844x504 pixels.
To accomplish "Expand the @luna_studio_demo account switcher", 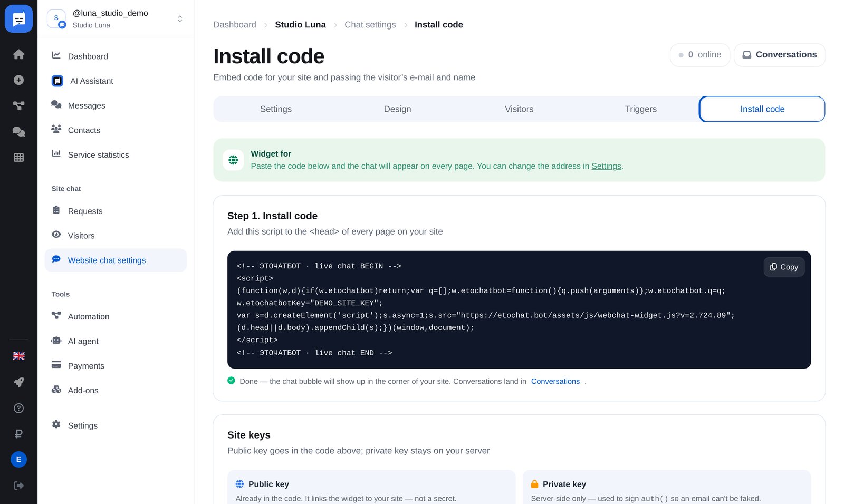I will [116, 19].
